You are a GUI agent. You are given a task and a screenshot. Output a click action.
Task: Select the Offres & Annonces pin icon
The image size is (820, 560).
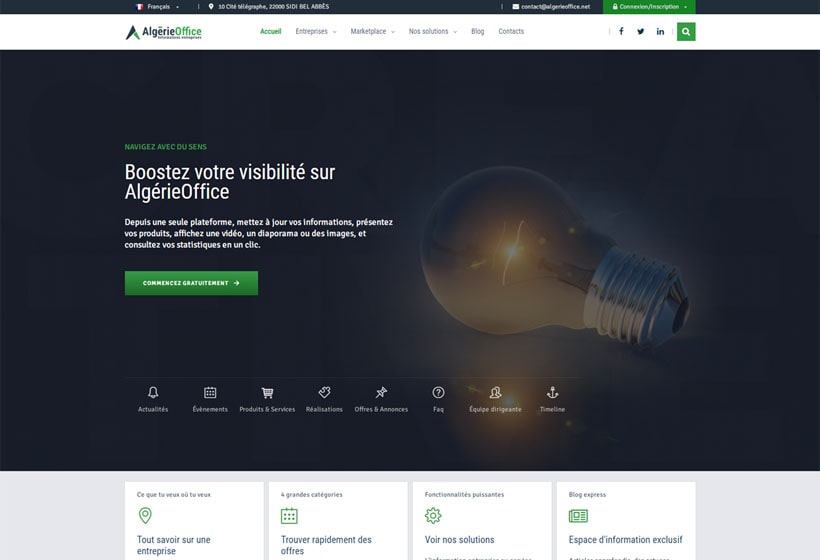[x=381, y=393]
